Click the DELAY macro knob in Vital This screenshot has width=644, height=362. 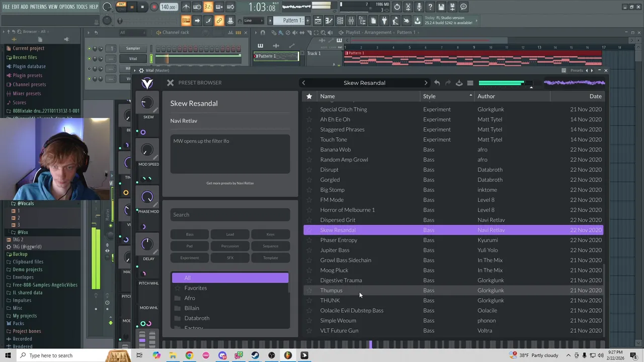point(147,245)
